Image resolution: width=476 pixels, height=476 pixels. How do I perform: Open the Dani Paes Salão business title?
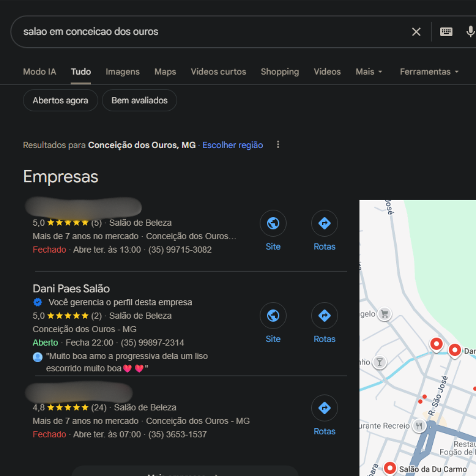coord(71,289)
